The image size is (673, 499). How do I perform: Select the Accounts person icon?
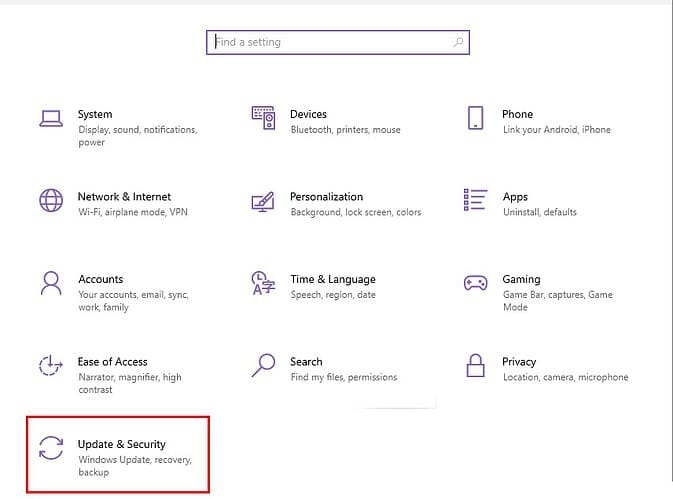(51, 283)
